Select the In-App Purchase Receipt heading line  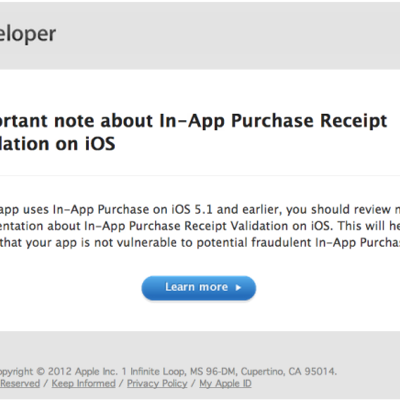pos(194,121)
